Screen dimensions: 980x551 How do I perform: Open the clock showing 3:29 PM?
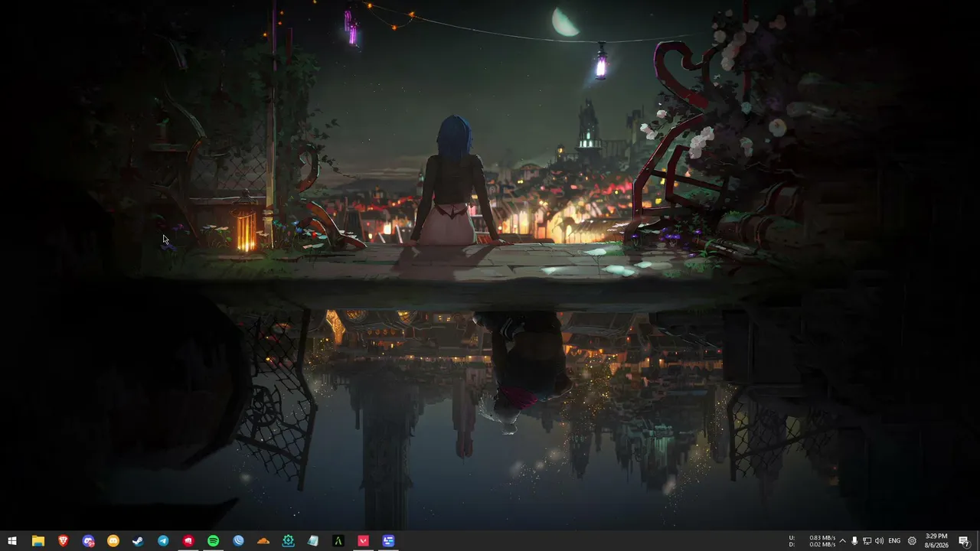click(x=936, y=541)
